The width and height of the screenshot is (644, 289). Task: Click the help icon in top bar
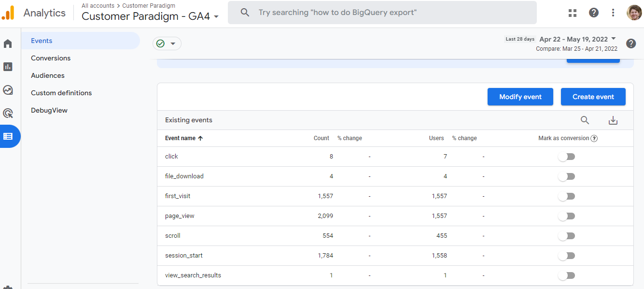click(x=594, y=13)
